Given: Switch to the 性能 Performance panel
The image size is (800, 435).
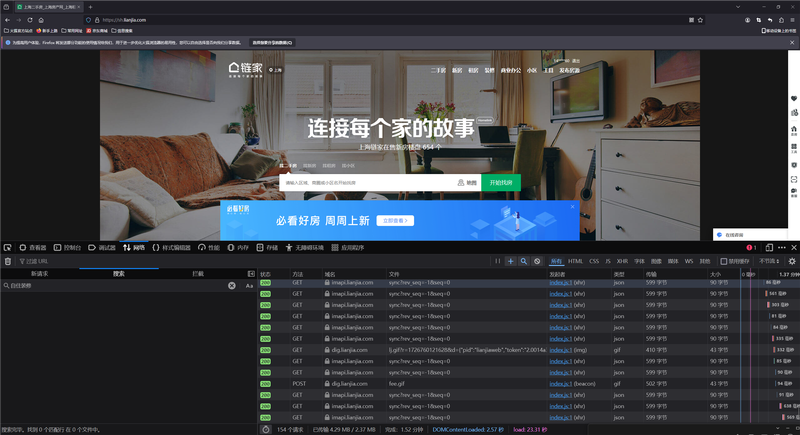Looking at the screenshot, I should [x=209, y=247].
